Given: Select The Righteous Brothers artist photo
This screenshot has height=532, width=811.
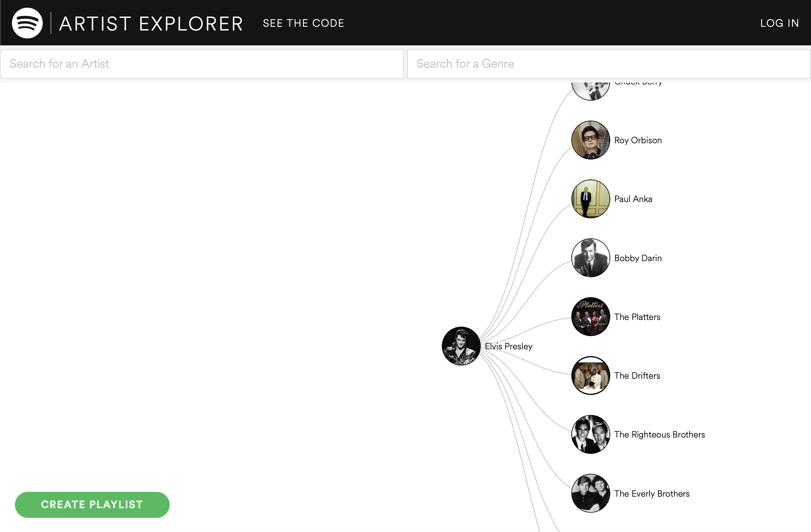Looking at the screenshot, I should [x=590, y=434].
